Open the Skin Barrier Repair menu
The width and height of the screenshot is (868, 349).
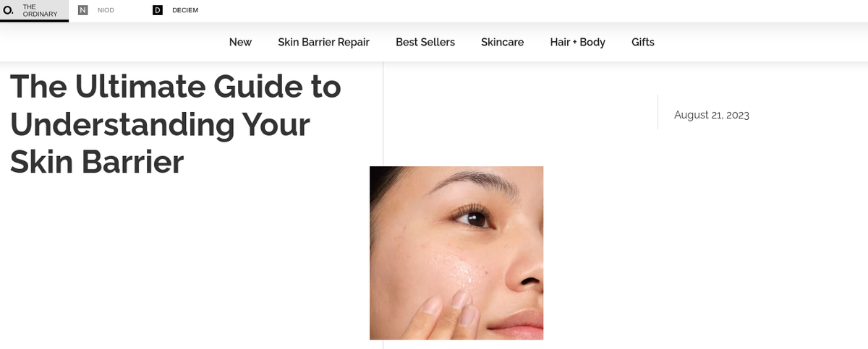point(323,42)
